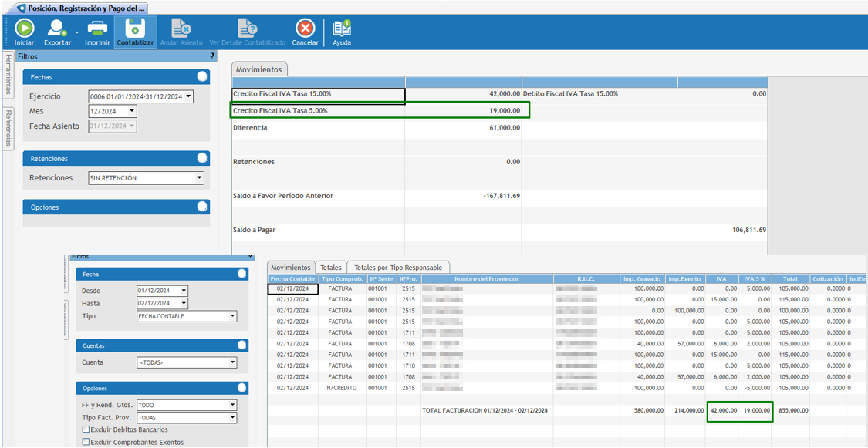
Task: Click the Cancelar red icon
Action: point(306,29)
